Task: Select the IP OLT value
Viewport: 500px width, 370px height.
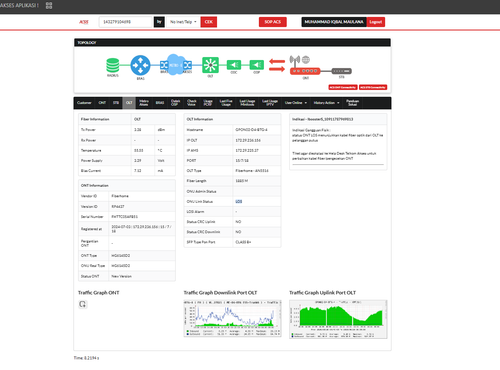Action: pos(248,140)
